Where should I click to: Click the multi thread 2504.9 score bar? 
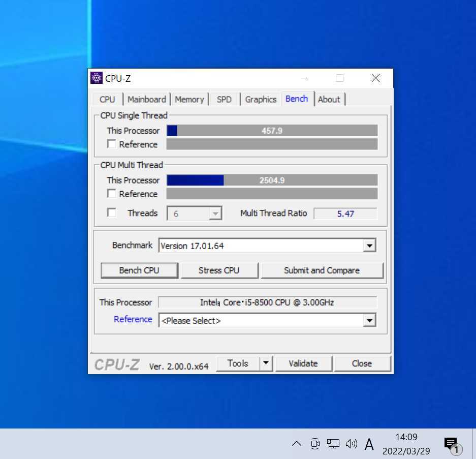pos(272,180)
